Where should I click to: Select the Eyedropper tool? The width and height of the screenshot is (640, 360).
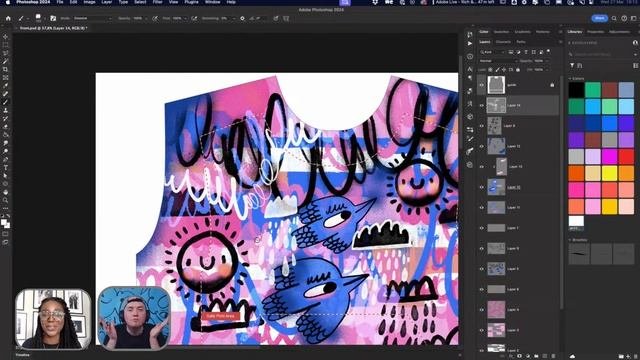(5, 86)
